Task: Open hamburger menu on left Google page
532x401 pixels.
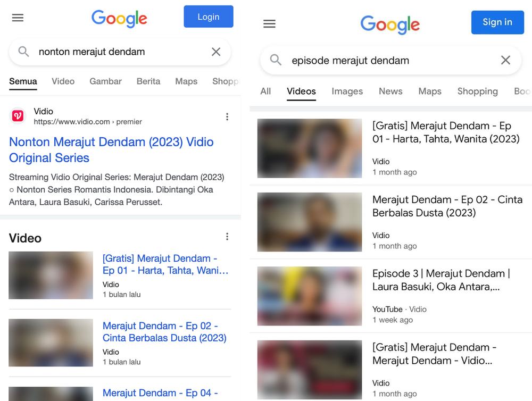Action: click(18, 18)
